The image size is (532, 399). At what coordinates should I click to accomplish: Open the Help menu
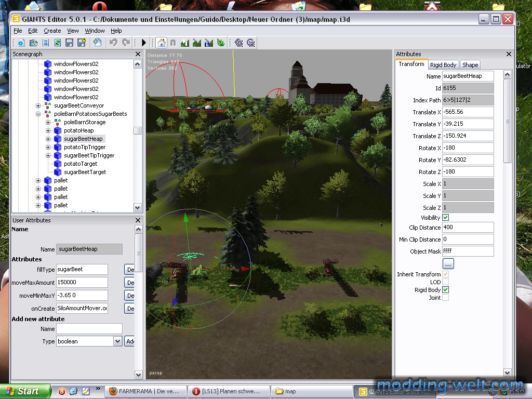(x=116, y=31)
